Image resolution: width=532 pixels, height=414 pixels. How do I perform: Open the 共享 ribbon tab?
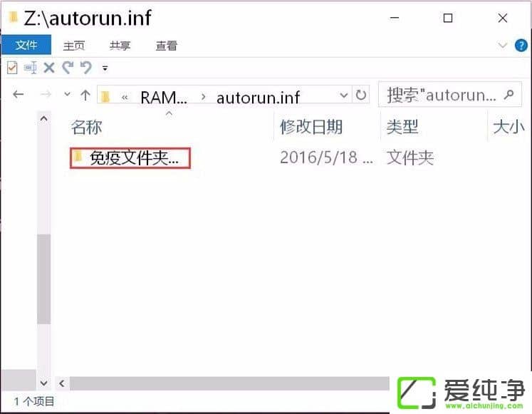click(x=120, y=46)
